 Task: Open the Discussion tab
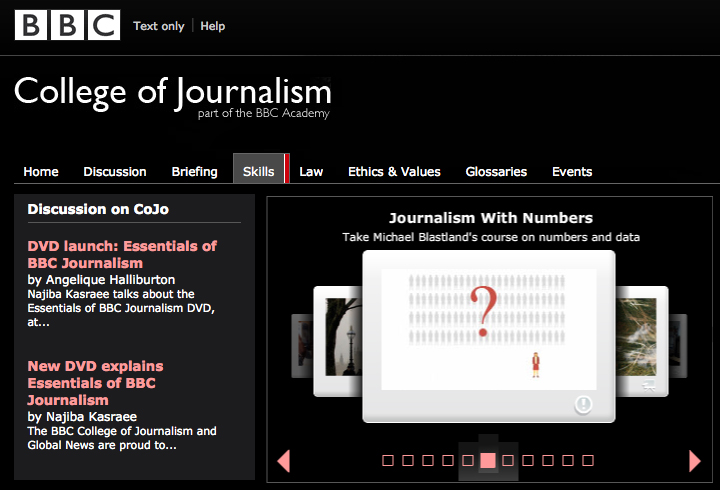click(x=115, y=172)
